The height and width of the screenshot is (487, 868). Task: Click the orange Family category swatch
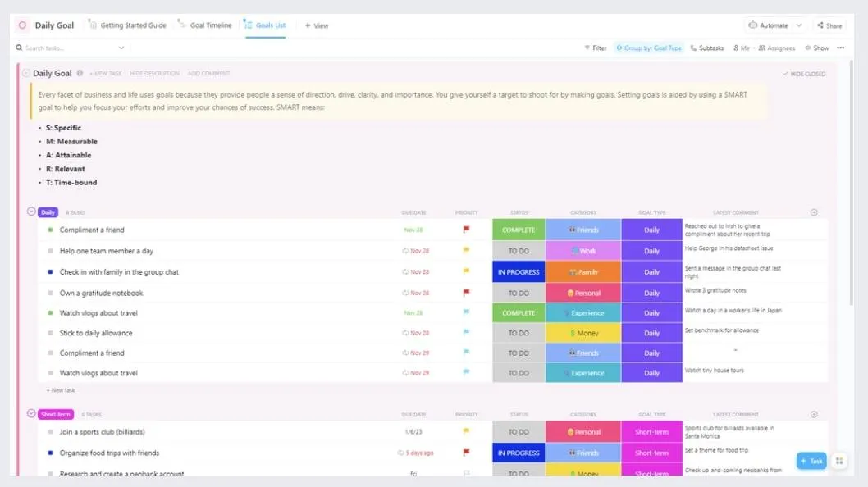[583, 271]
